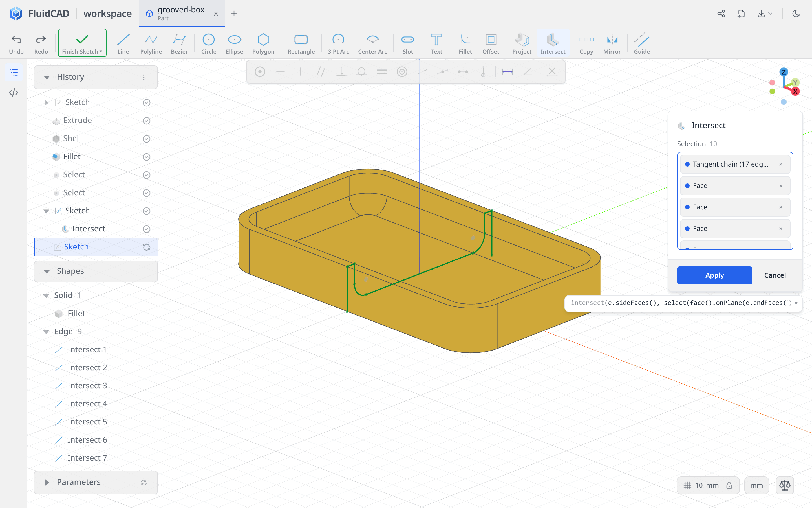Collapse the Solid group
The width and height of the screenshot is (812, 508).
(x=46, y=296)
